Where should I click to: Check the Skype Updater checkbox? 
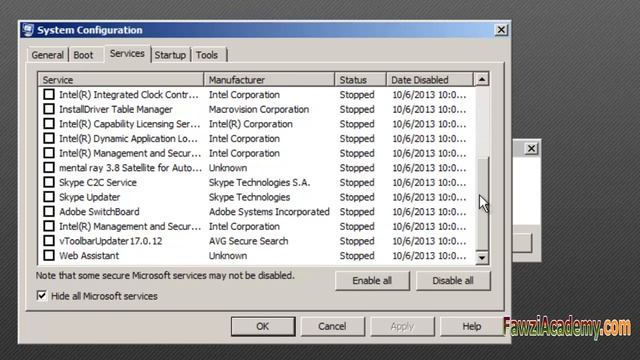(x=49, y=197)
